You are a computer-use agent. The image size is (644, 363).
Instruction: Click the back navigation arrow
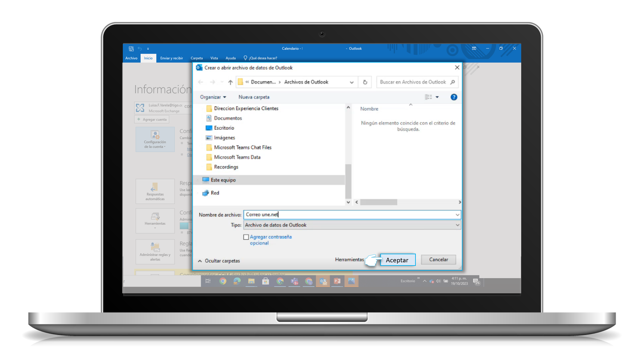pyautogui.click(x=200, y=82)
